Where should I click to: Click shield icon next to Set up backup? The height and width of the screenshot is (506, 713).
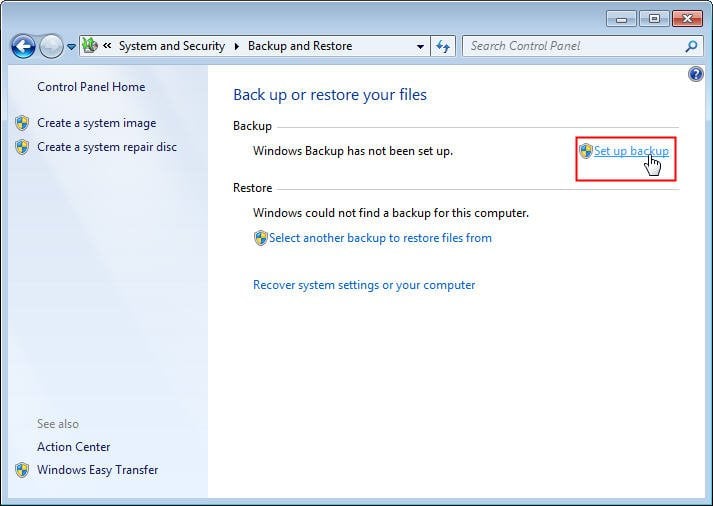tap(586, 150)
